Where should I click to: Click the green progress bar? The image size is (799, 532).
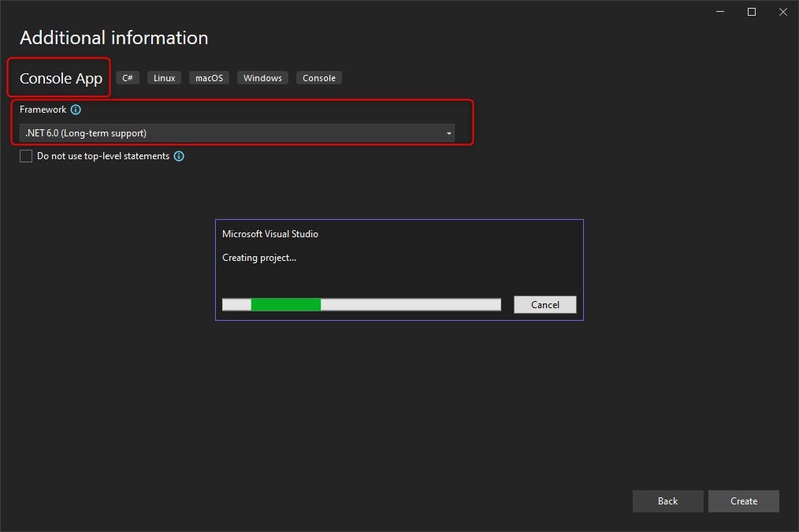pyautogui.click(x=286, y=304)
